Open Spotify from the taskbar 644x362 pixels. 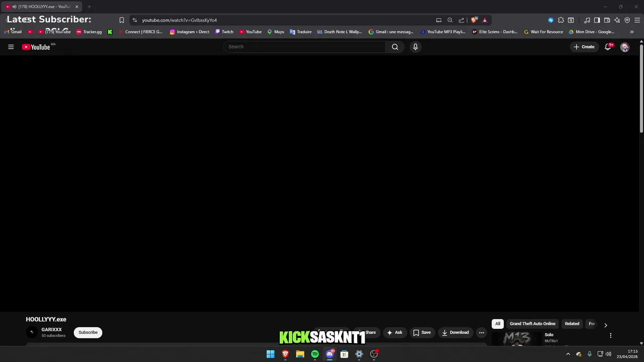[315, 354]
